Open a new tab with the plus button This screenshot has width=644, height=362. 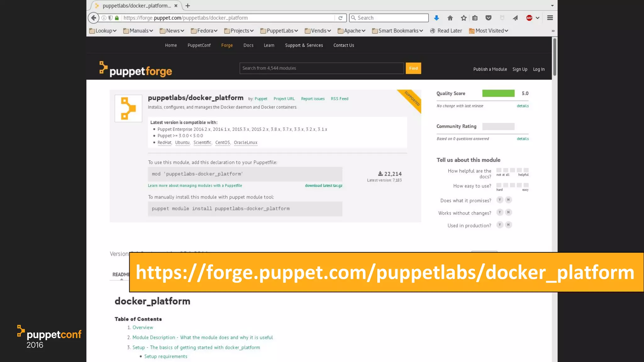[188, 6]
